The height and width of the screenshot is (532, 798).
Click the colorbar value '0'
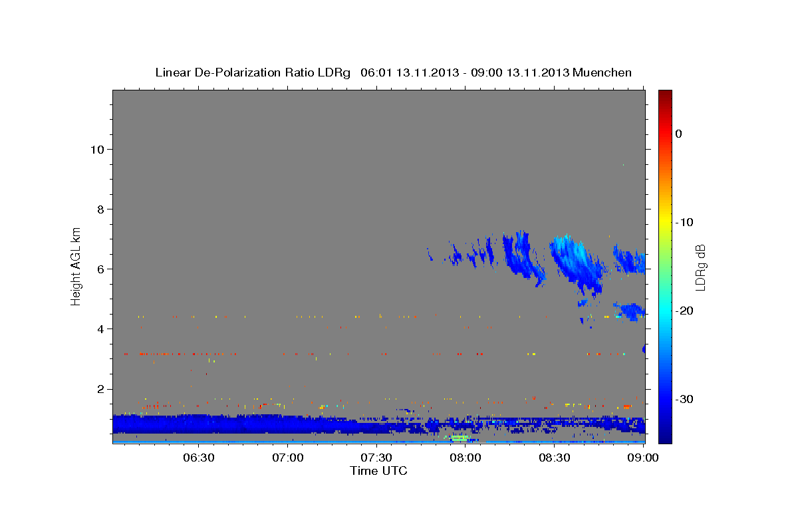click(x=678, y=134)
